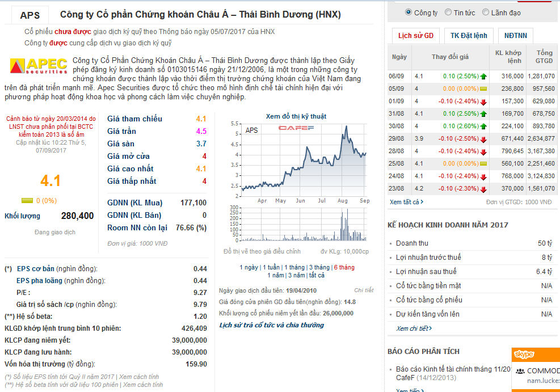Screen dimensions: 560x392
Task: Click the yellow unchanged bar in 25/08 row
Action: click(x=483, y=163)
